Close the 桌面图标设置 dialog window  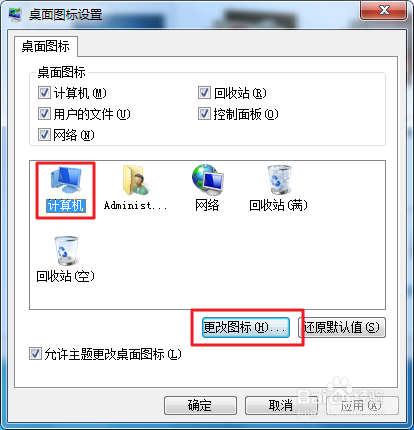[x=383, y=10]
